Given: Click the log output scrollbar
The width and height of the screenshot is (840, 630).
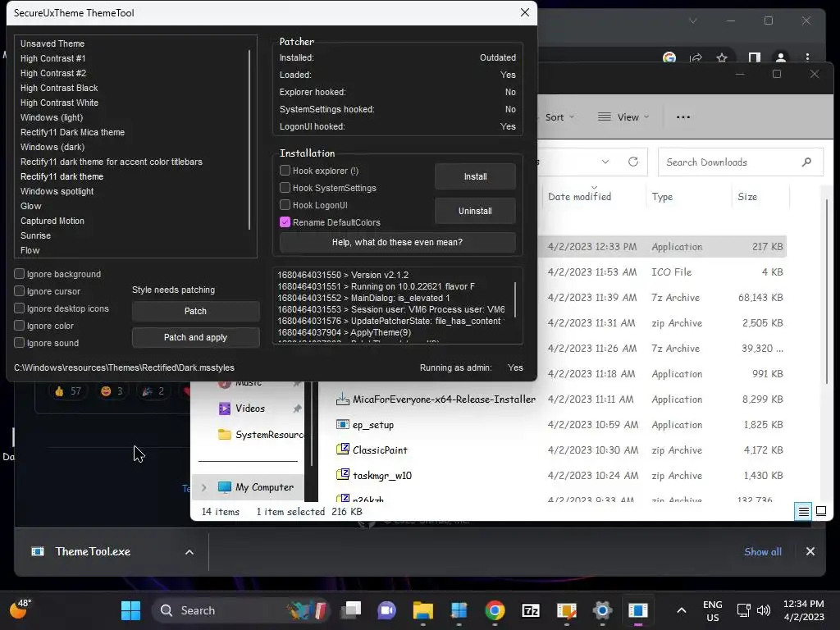Looking at the screenshot, I should coord(515,299).
